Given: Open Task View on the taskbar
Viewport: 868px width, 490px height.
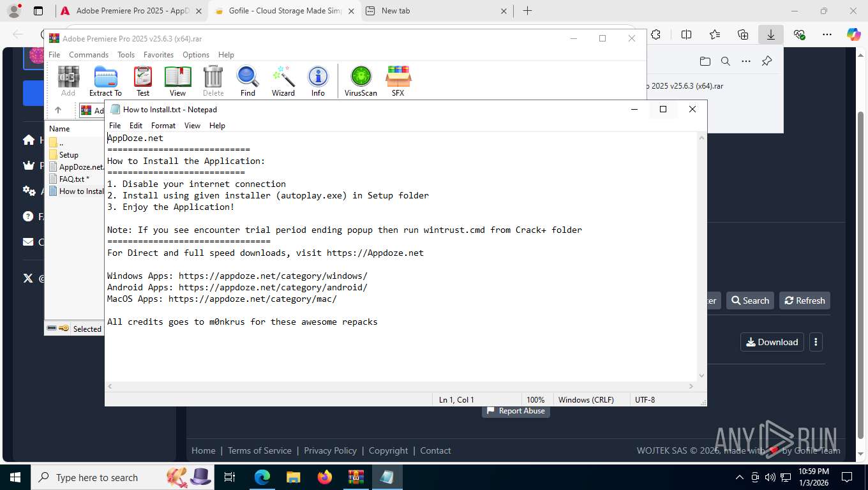Looking at the screenshot, I should point(230,477).
